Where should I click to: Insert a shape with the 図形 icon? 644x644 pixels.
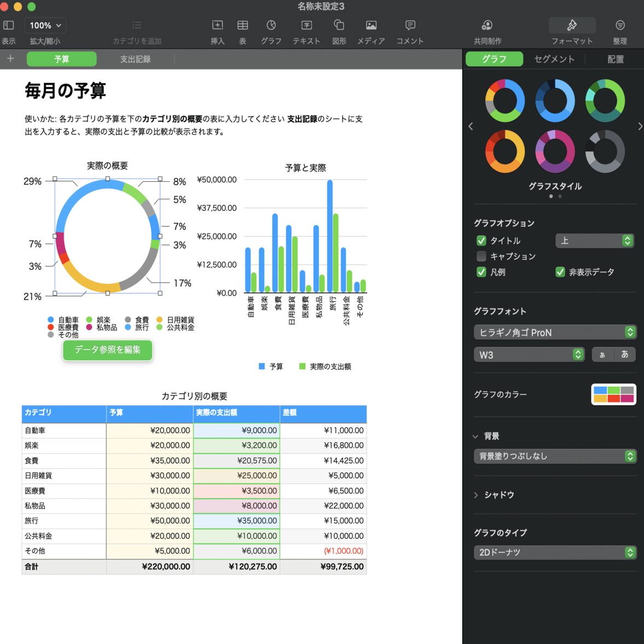click(x=339, y=25)
